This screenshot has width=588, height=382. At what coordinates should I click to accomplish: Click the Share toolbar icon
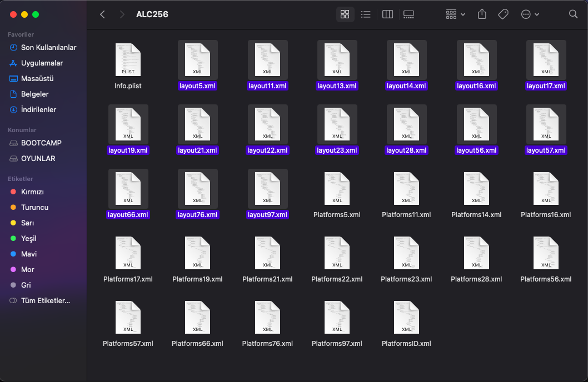click(x=482, y=14)
